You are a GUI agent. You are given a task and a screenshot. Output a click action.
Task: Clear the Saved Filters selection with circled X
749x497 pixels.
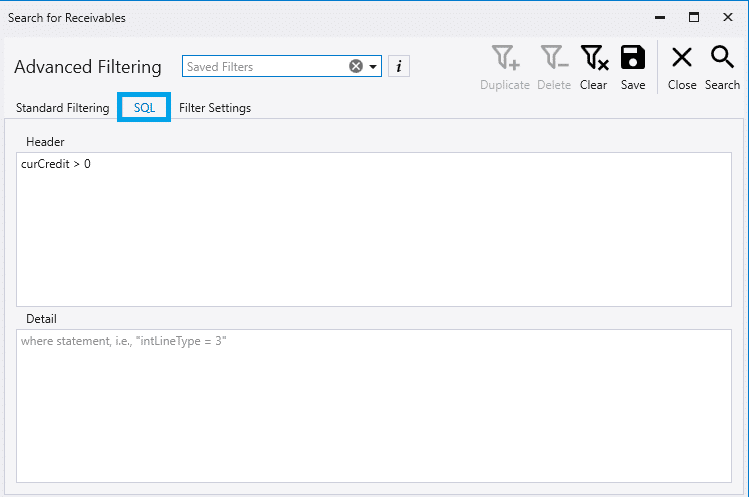click(356, 66)
